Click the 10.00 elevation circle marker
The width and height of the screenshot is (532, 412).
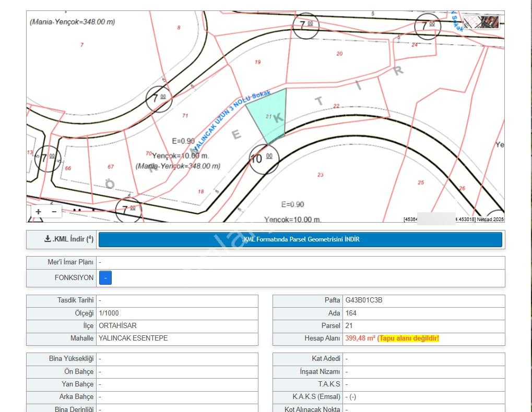pyautogui.click(x=264, y=159)
